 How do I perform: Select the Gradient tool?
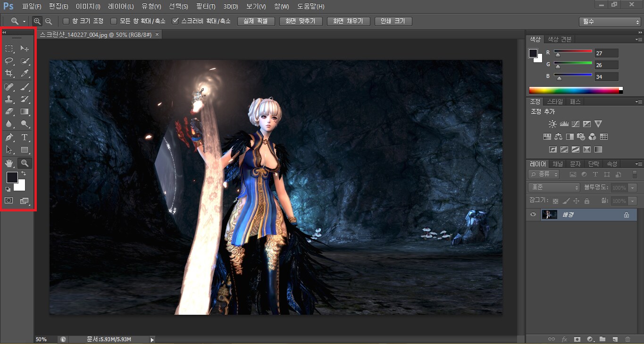click(x=25, y=111)
